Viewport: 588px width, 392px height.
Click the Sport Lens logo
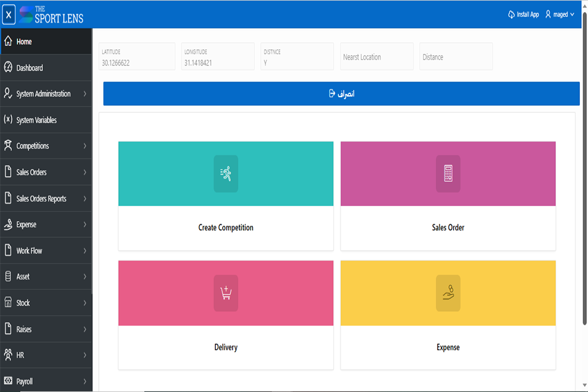51,14
